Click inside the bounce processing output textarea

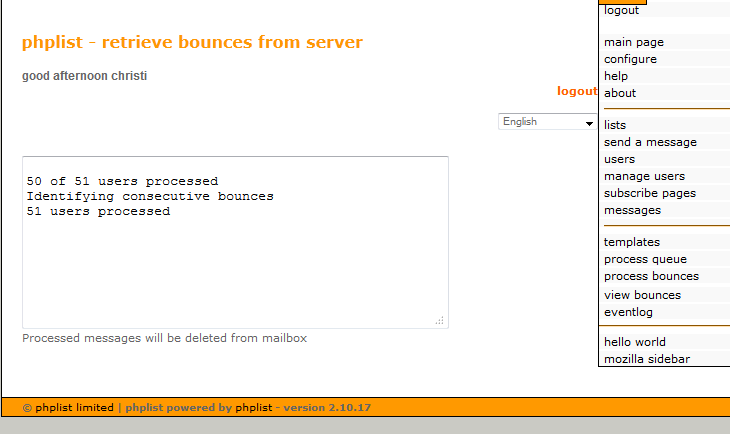point(235,260)
